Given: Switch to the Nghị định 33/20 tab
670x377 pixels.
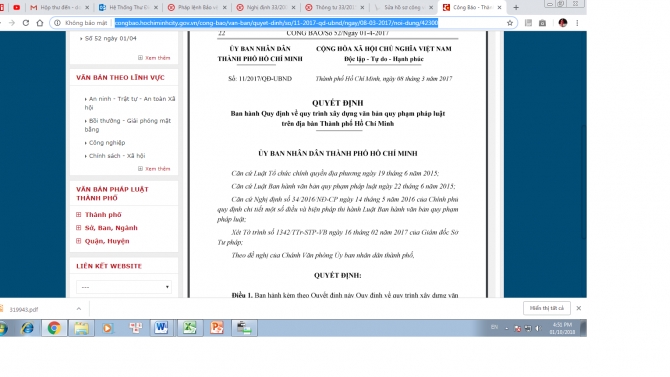Looking at the screenshot, I should pyautogui.click(x=266, y=7).
